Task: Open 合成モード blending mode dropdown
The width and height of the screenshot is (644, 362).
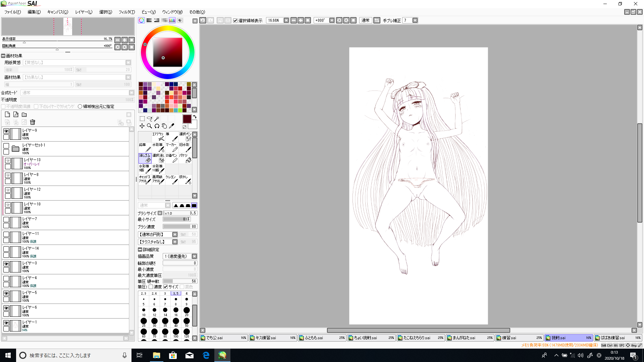Action: [131, 93]
